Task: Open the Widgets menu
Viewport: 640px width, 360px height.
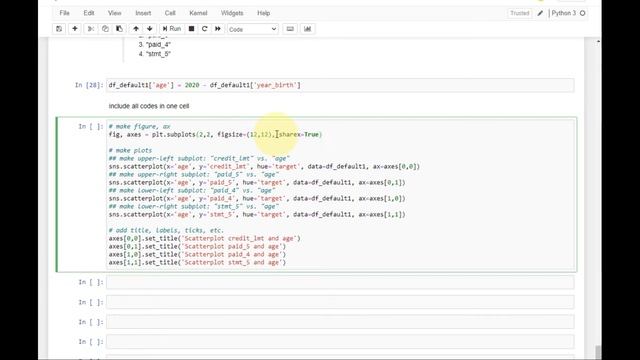Action: (x=232, y=13)
